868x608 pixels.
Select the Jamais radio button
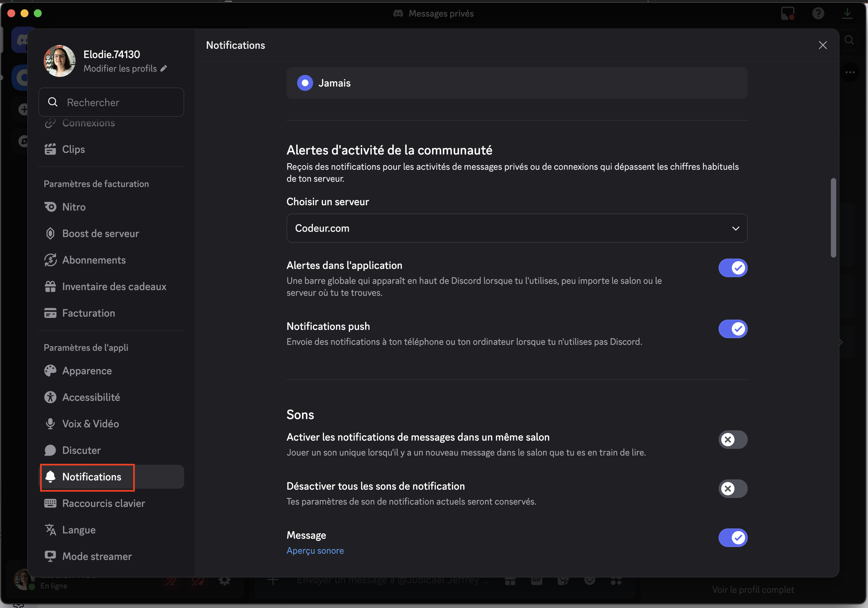coord(305,83)
